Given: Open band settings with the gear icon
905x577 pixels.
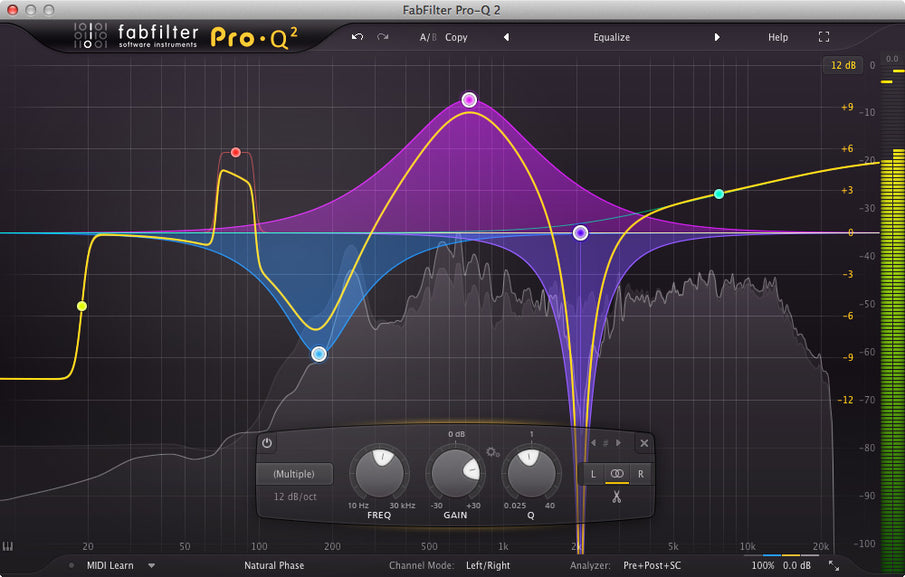Looking at the screenshot, I should (491, 452).
